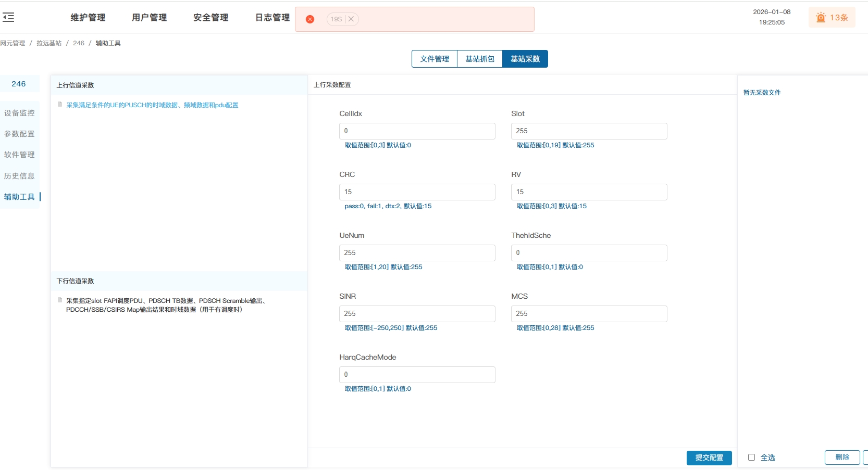The height and width of the screenshot is (470, 868).
Task: Open the 维护管理 menu
Action: tap(88, 18)
